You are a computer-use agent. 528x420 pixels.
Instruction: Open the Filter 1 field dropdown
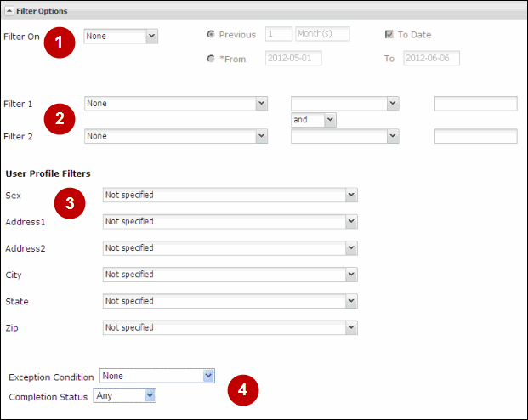click(x=176, y=104)
